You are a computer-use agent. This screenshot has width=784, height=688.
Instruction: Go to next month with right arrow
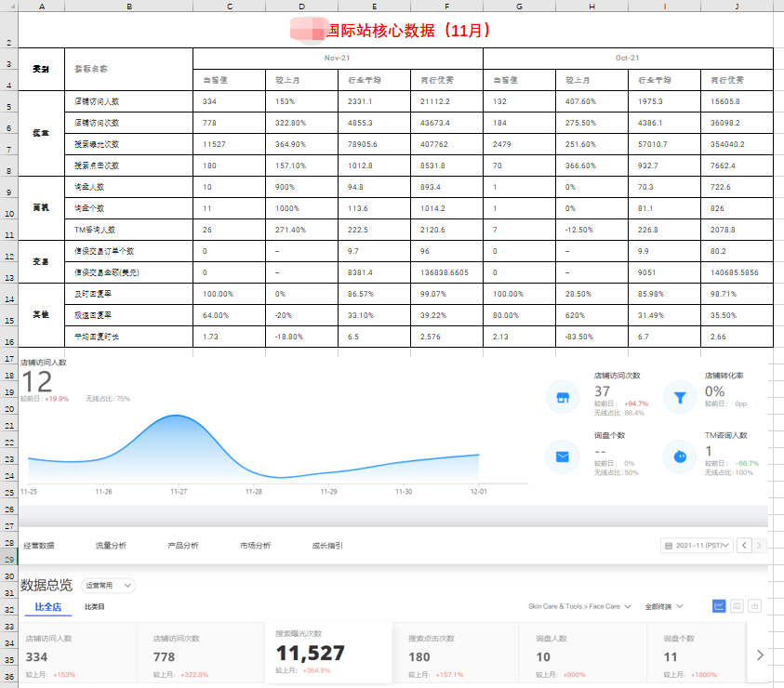pyautogui.click(x=759, y=545)
